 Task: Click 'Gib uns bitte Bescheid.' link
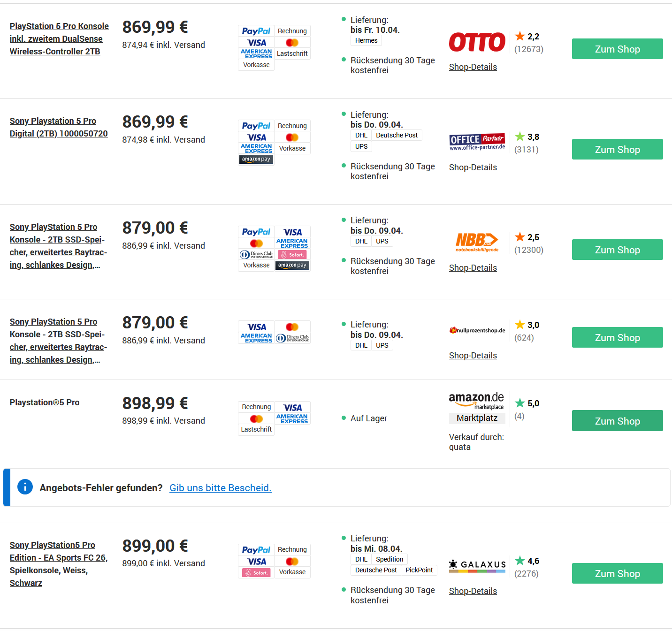pyautogui.click(x=220, y=488)
